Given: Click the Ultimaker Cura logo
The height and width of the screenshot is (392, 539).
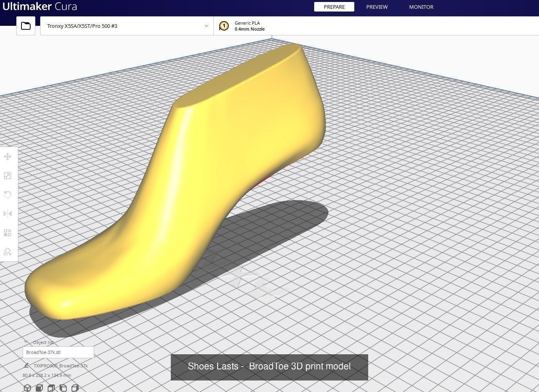Looking at the screenshot, I should 40,6.
